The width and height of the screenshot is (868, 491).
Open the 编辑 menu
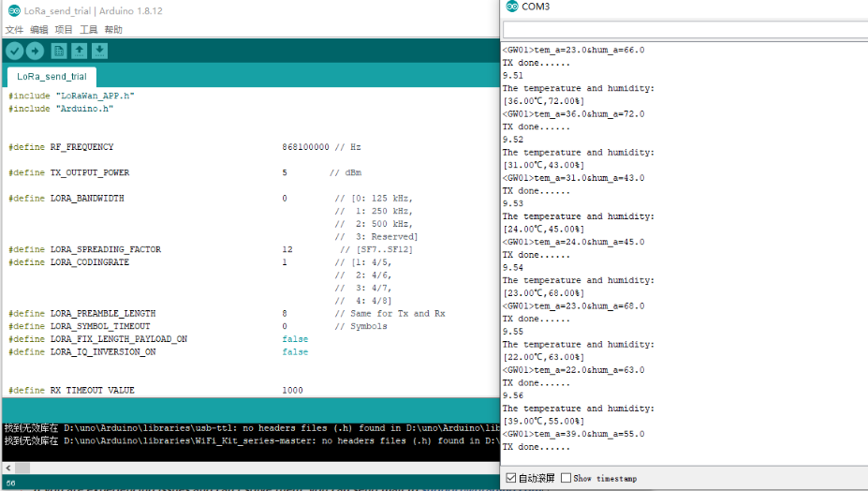[38, 29]
